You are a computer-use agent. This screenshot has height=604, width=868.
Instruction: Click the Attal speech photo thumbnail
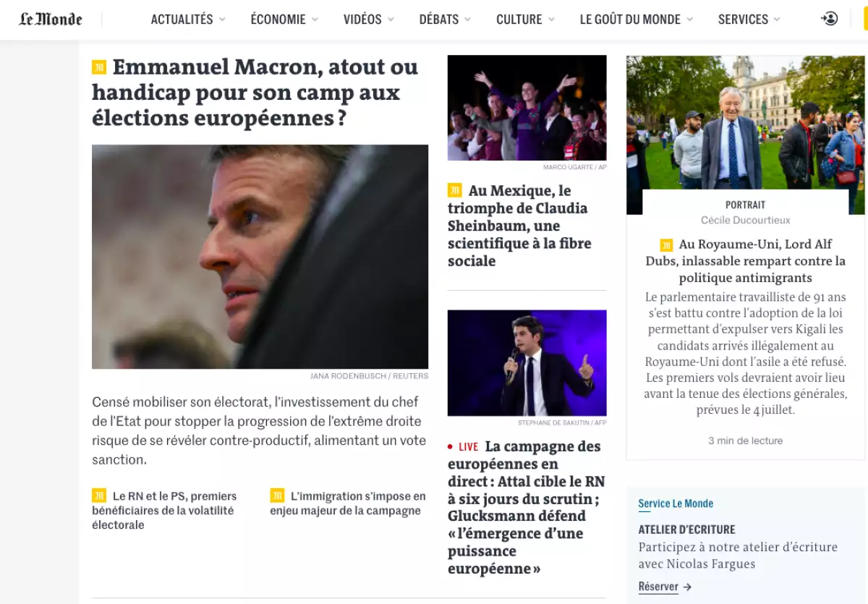coord(527,362)
